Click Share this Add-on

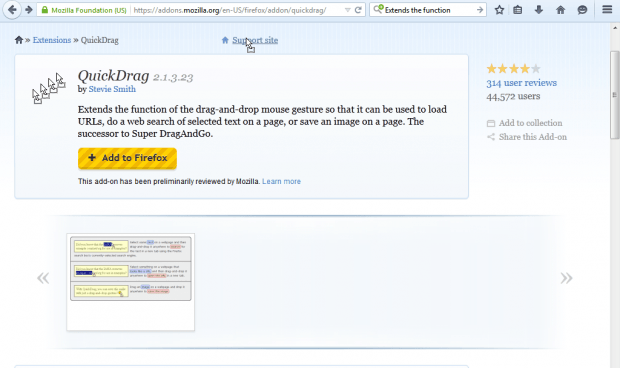[533, 137]
